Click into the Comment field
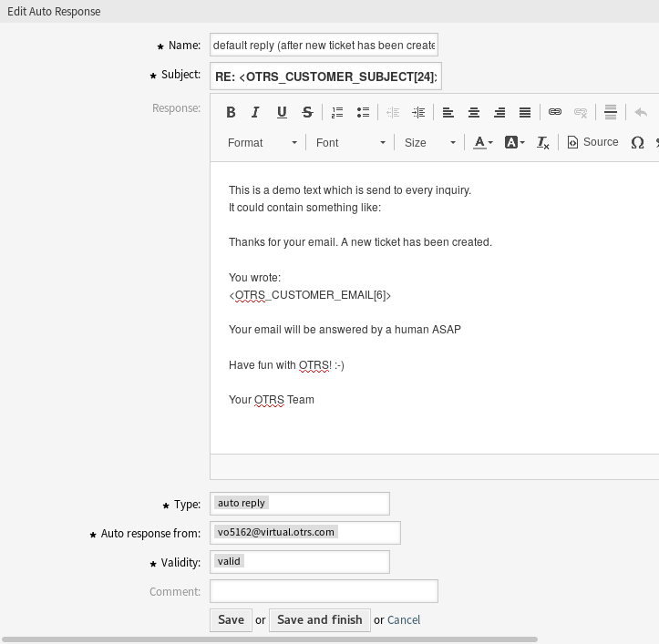Viewport: 659px width, 644px height. tap(324, 591)
